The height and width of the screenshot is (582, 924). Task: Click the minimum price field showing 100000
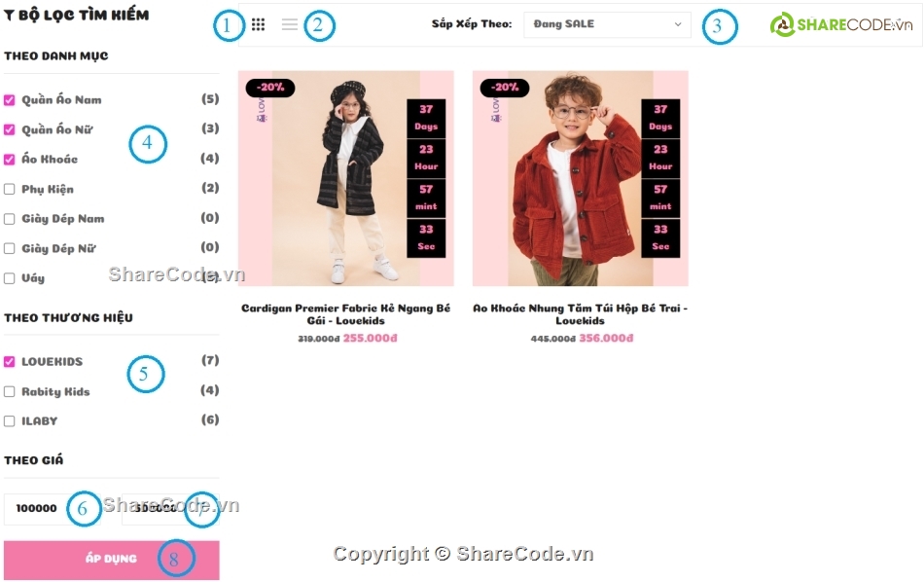(53, 508)
